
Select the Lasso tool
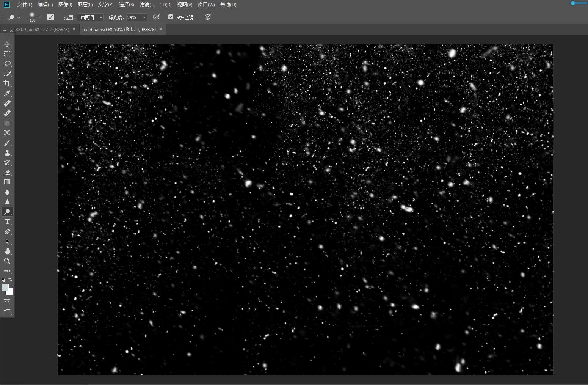[7, 64]
